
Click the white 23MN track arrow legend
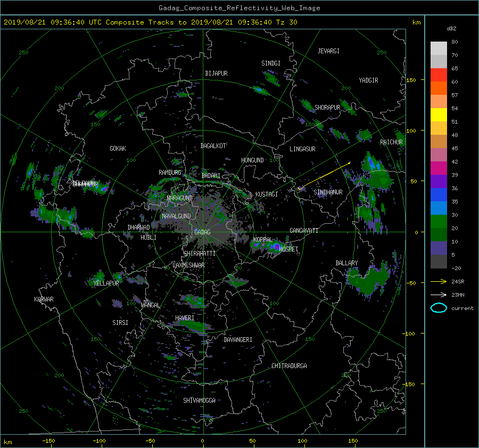(x=439, y=295)
